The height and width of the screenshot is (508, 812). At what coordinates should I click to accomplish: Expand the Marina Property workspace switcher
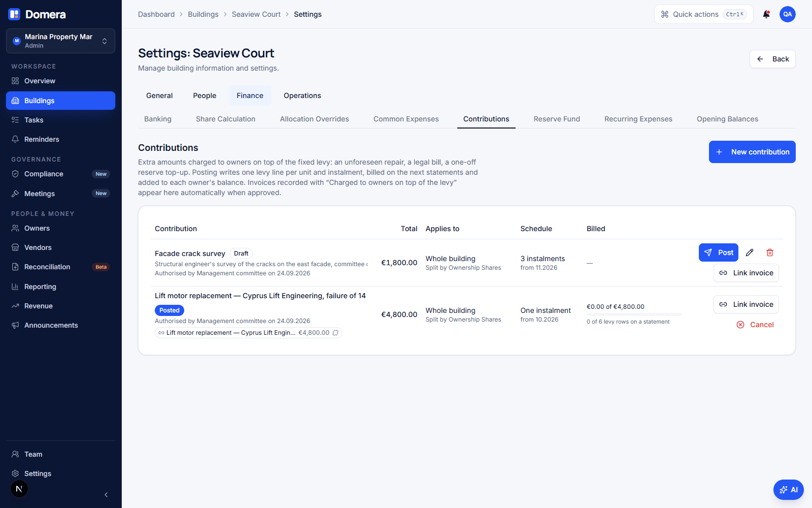60,41
